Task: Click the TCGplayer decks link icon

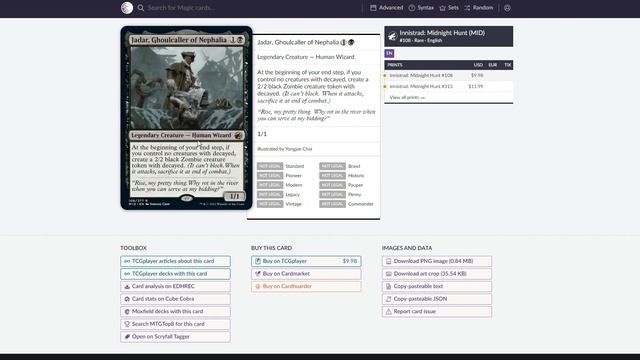Action: click(127, 274)
